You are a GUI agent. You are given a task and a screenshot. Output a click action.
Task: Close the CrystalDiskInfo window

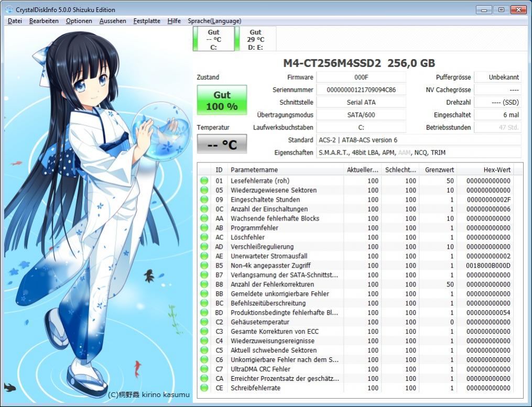click(518, 10)
